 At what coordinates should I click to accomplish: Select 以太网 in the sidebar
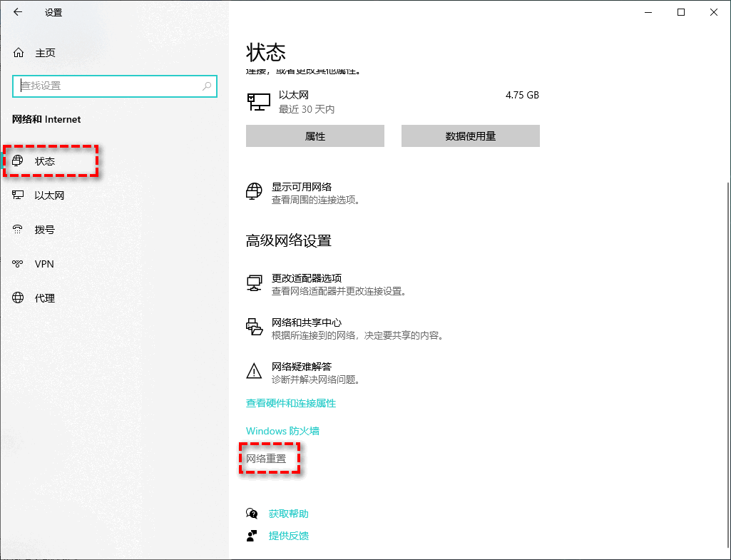tap(49, 195)
